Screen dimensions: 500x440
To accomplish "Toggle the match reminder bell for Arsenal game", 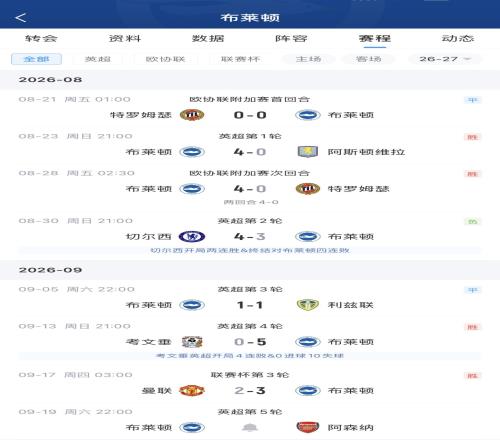I will 250,427.
